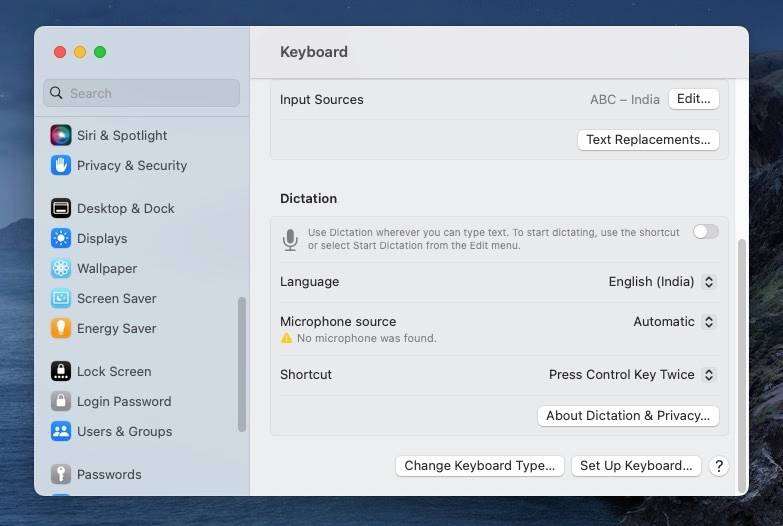Open the Dictation Language dropdown

[662, 282]
